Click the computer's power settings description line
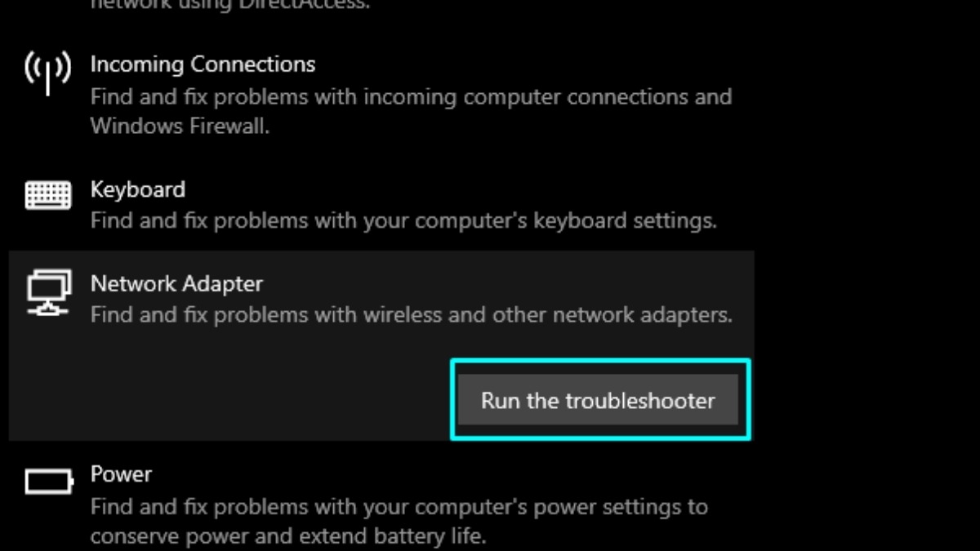This screenshot has height=551, width=980. [x=399, y=507]
